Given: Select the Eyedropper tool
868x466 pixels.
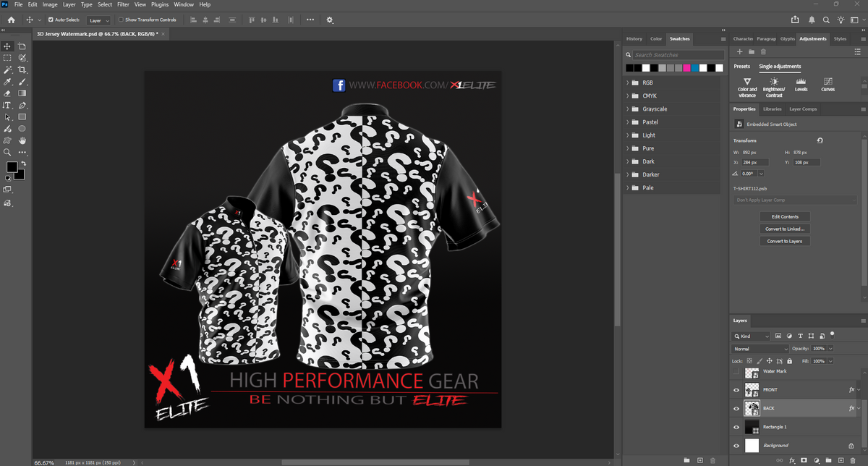Looking at the screenshot, I should (x=7, y=82).
